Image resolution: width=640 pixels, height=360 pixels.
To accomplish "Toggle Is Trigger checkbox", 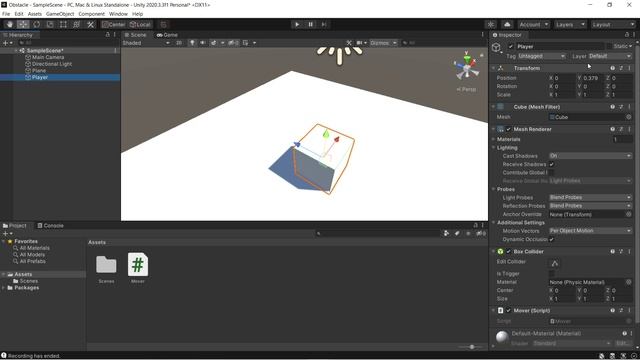I will [551, 273].
